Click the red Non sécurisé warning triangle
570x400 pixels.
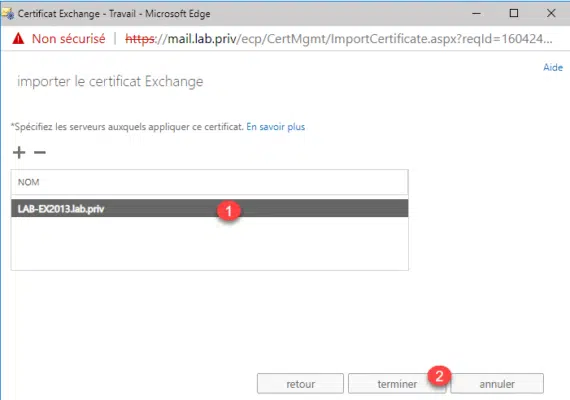point(18,39)
